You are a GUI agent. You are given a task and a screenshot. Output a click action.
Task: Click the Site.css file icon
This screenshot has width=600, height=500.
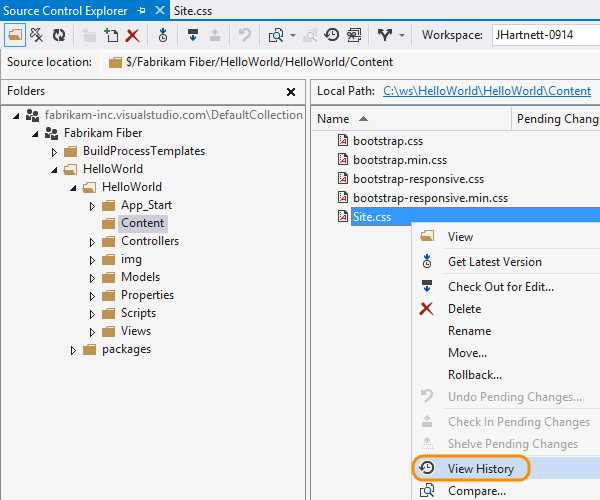click(342, 217)
